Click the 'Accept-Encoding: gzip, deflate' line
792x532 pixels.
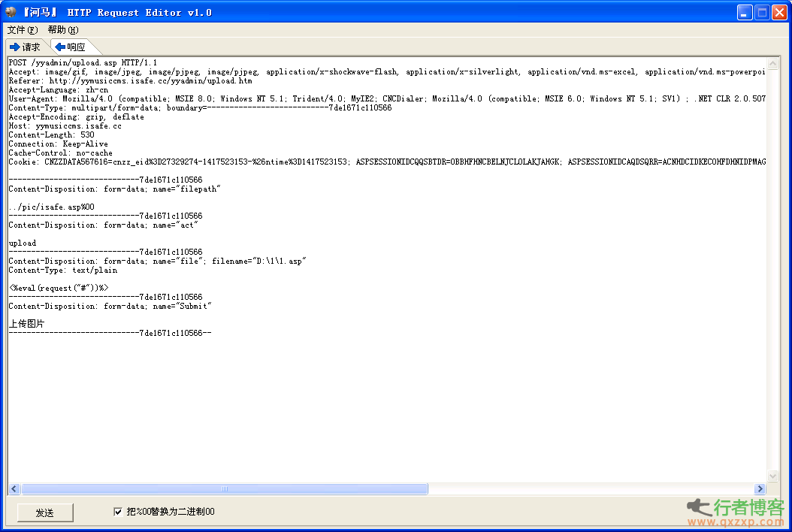[x=77, y=116]
